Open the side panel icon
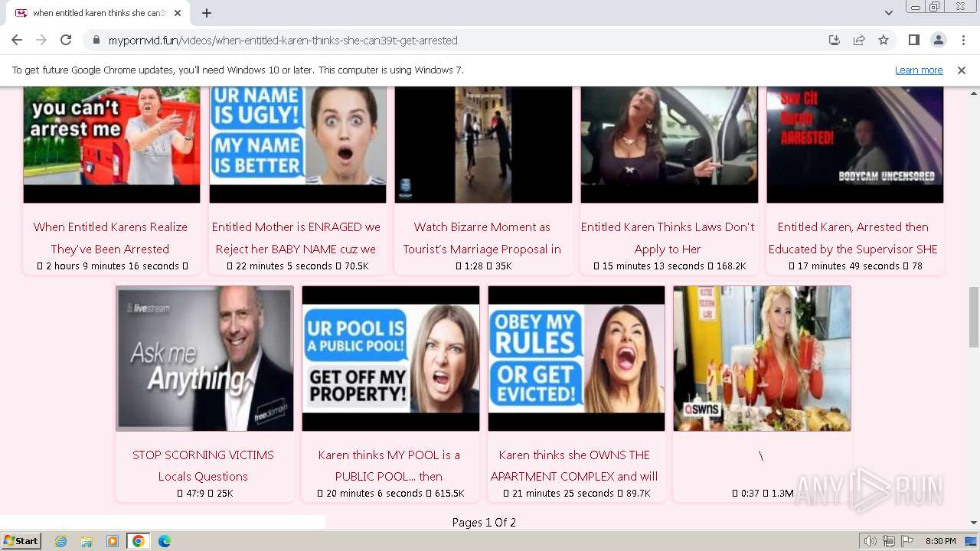The height and width of the screenshot is (551, 980). [913, 40]
